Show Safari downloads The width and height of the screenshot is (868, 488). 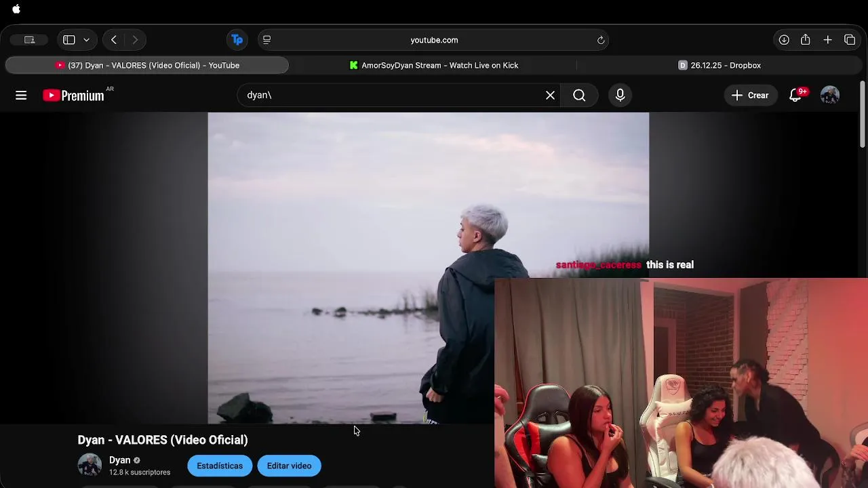[784, 40]
